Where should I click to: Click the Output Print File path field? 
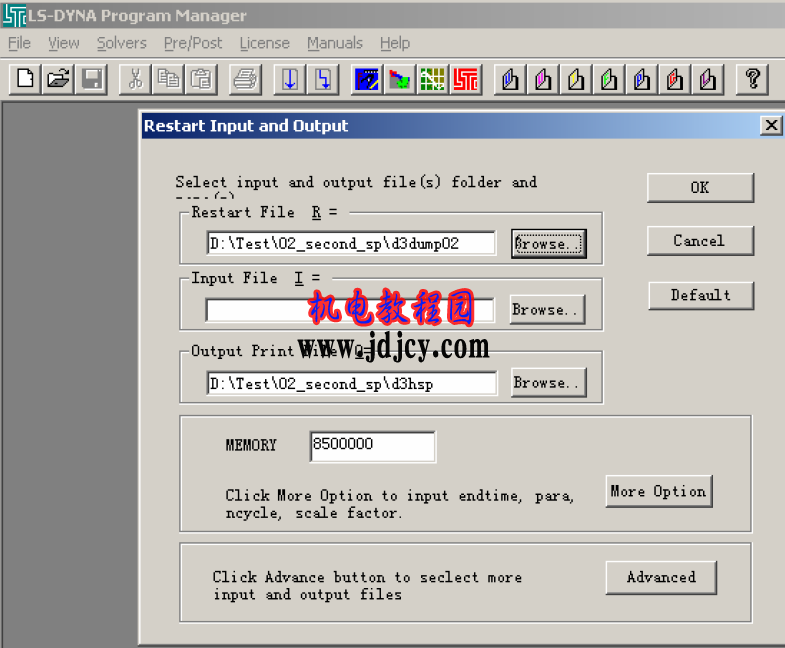click(x=352, y=384)
